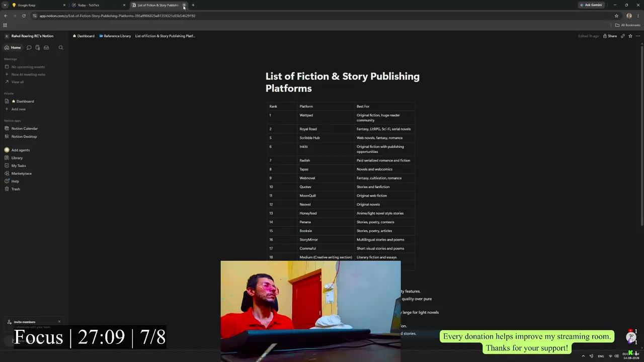This screenshot has width=644, height=362.
Task: Click the address bar URL
Action: point(117,16)
